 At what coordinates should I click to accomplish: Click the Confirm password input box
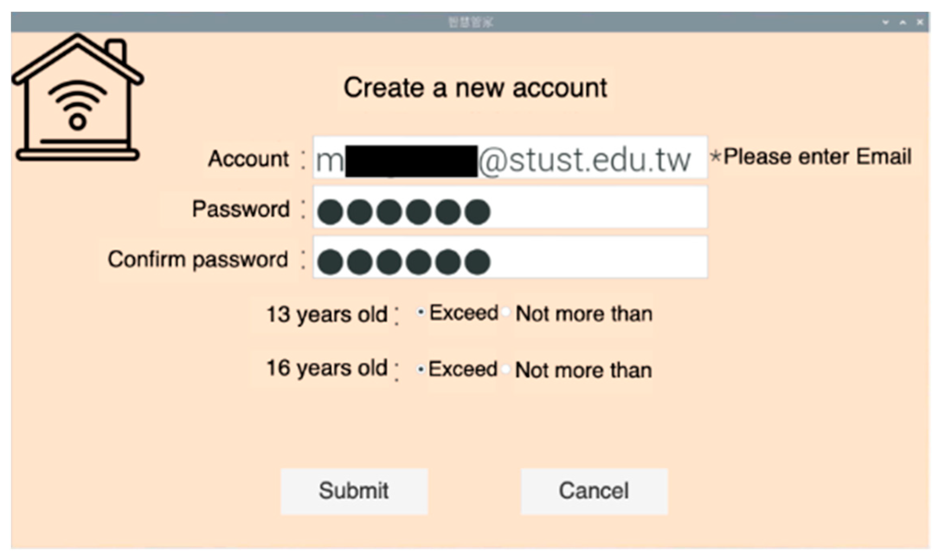tap(510, 258)
